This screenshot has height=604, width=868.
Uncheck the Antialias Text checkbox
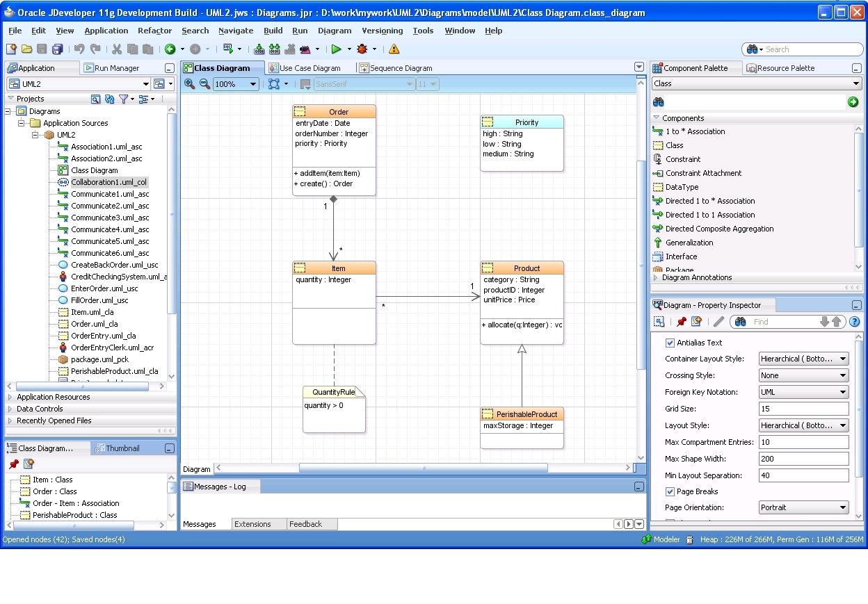[x=670, y=343]
